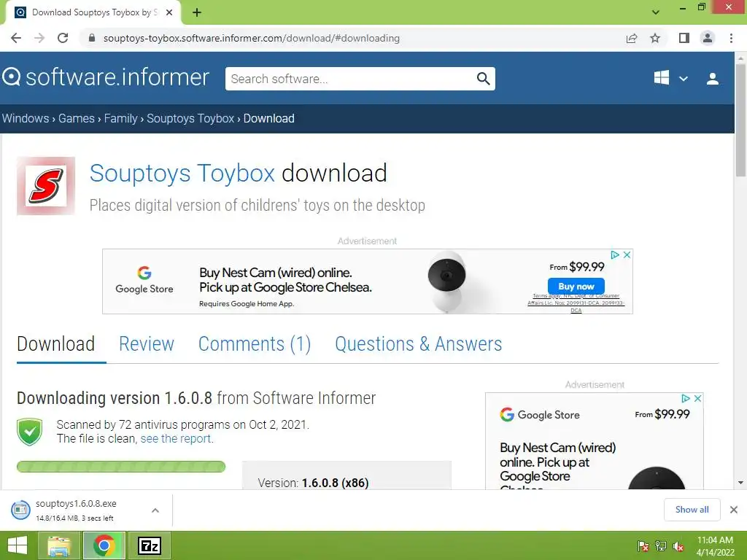Open the site user account icon
Screen dimensions: 747x560
click(713, 79)
